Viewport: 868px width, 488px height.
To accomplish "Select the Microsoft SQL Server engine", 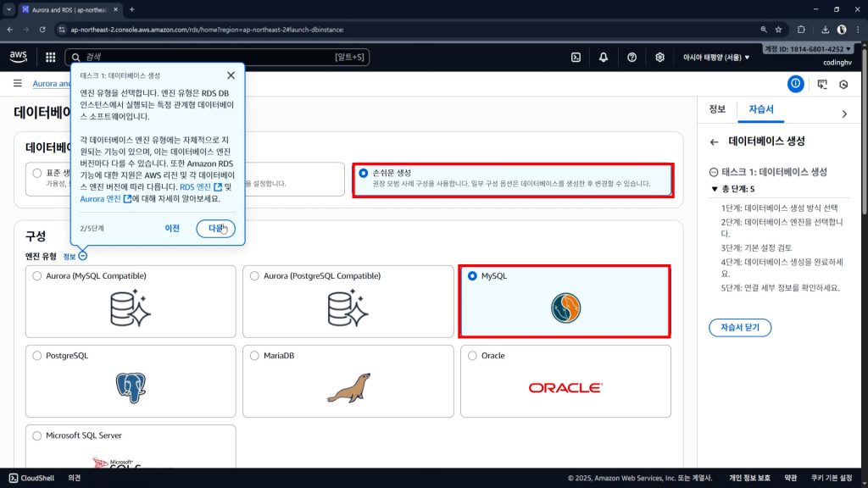I will point(37,435).
